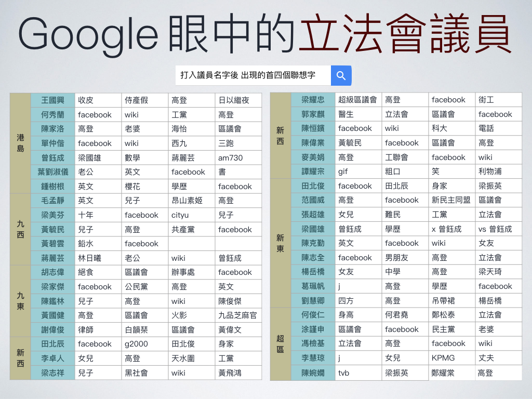Select the name cell 曾鈺成 in left table

click(52, 158)
